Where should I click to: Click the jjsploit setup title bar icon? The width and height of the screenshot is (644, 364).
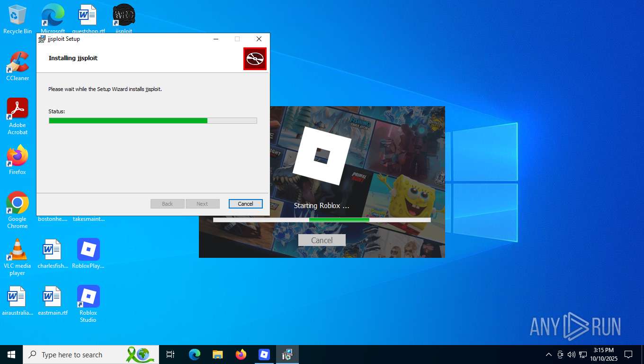point(42,39)
